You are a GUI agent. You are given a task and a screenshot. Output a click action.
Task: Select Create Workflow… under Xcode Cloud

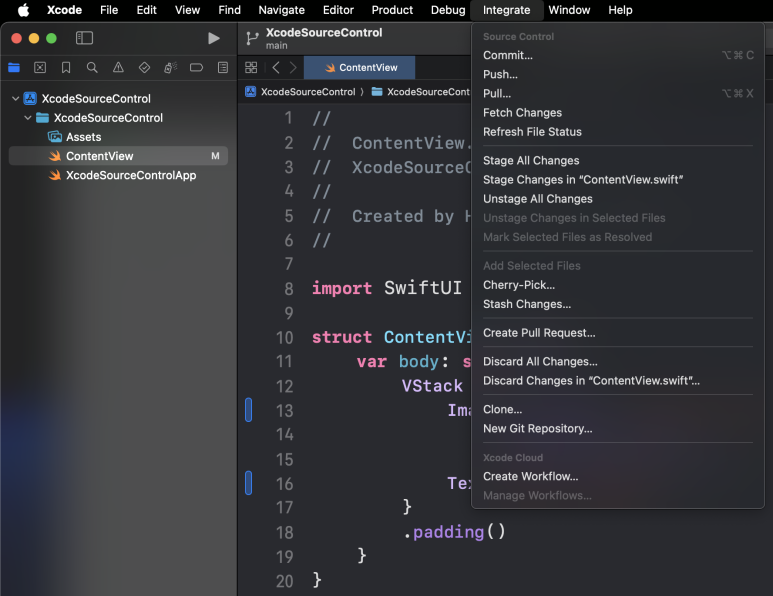618,476
